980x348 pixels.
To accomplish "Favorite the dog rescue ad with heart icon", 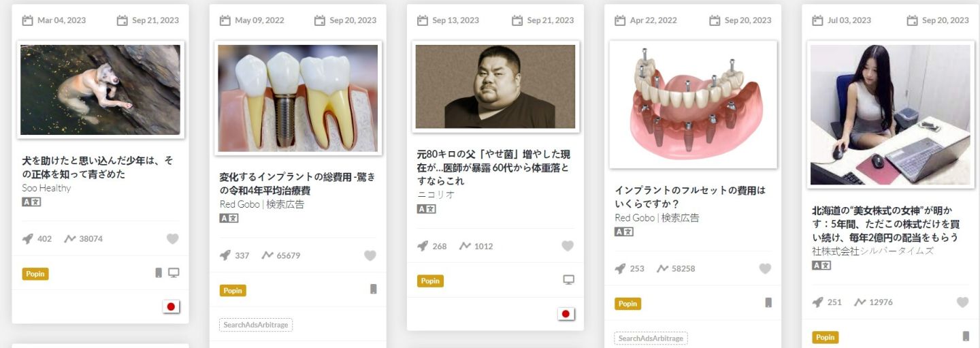I will point(172,239).
